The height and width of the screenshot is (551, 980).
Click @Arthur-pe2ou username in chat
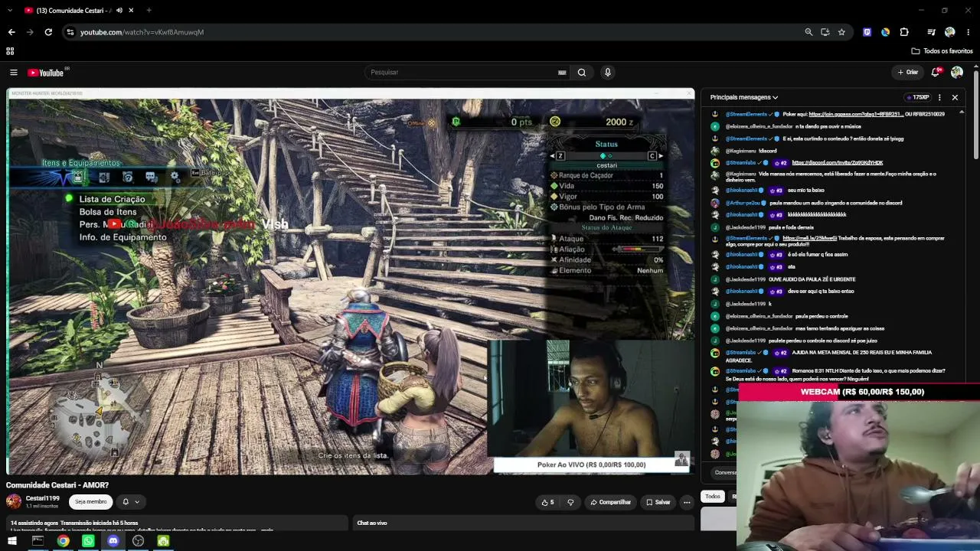(743, 203)
